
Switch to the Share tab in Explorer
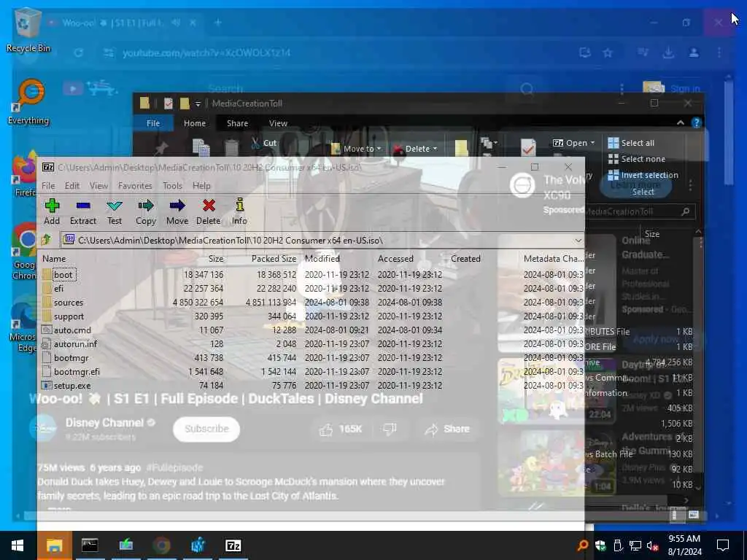coord(237,122)
